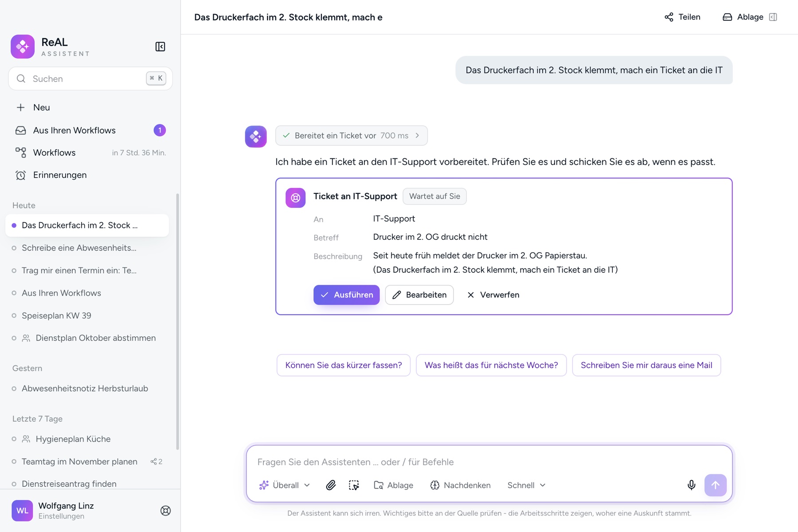This screenshot has height=532, width=798.
Task: Click Bearbeiten to edit the ticket
Action: [x=419, y=295]
